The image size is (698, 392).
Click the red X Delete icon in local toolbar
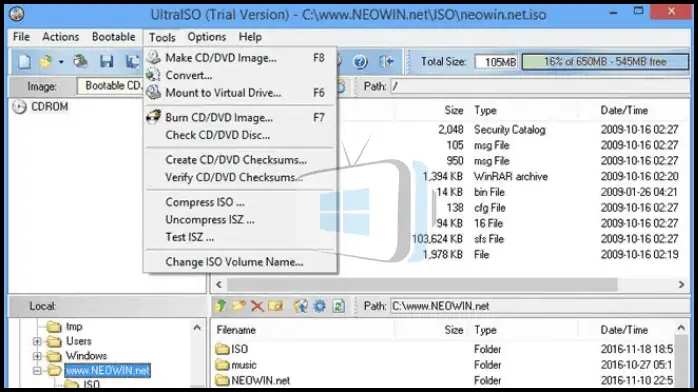257,306
